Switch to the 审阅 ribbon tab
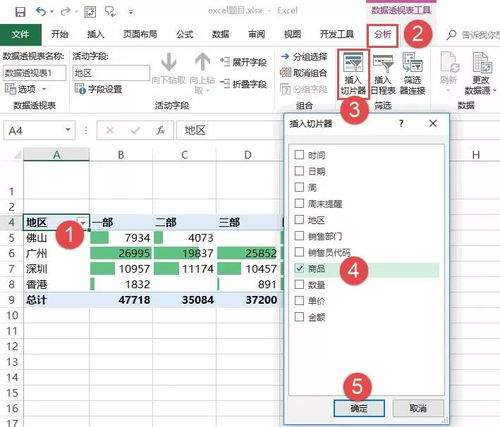The image size is (500, 427). 257,34
